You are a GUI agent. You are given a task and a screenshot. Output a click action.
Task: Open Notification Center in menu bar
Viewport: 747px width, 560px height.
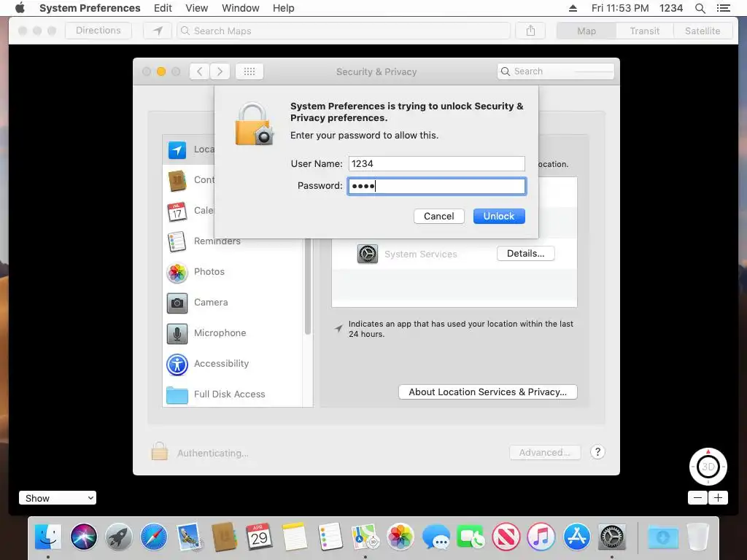(723, 8)
